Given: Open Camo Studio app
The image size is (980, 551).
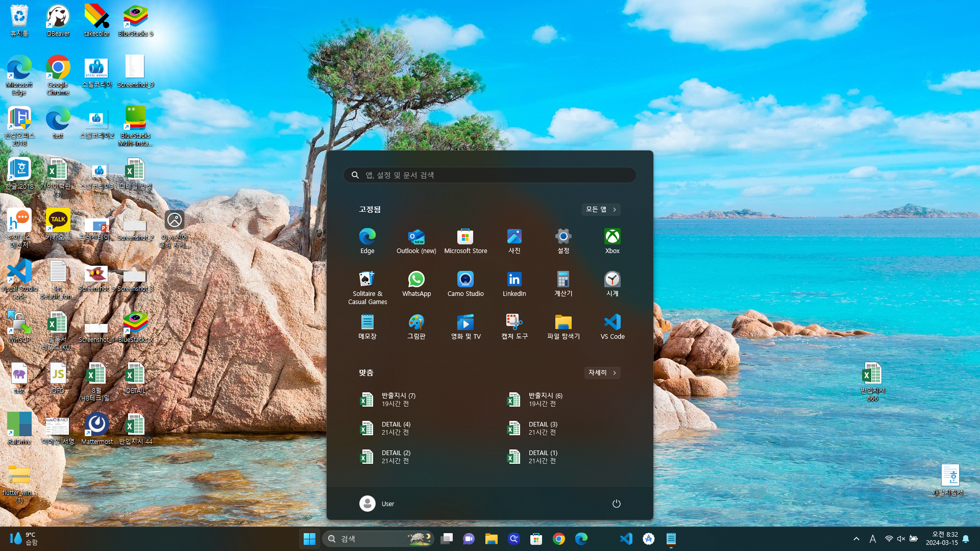Looking at the screenshot, I should [x=465, y=284].
